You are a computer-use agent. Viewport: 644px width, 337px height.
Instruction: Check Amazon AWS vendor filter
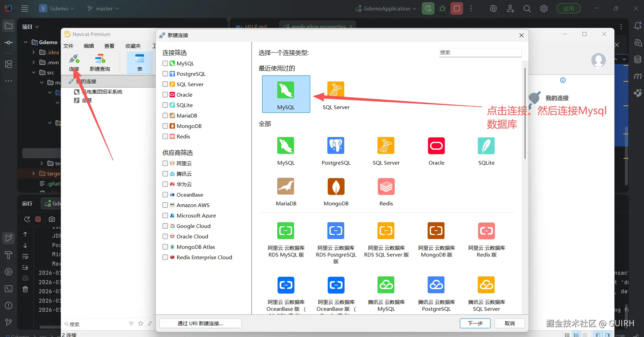point(165,205)
